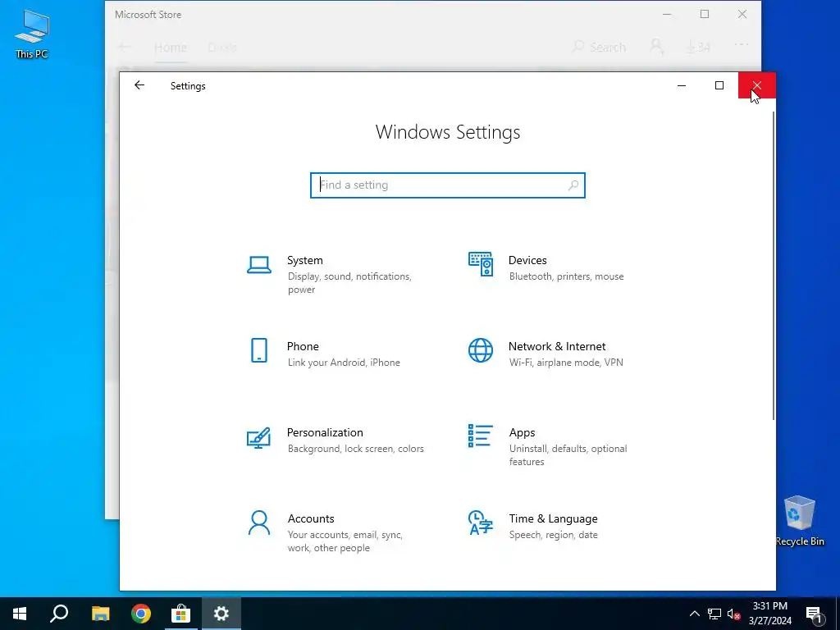Open the Phone settings icon
This screenshot has height=630, width=840.
click(x=258, y=350)
